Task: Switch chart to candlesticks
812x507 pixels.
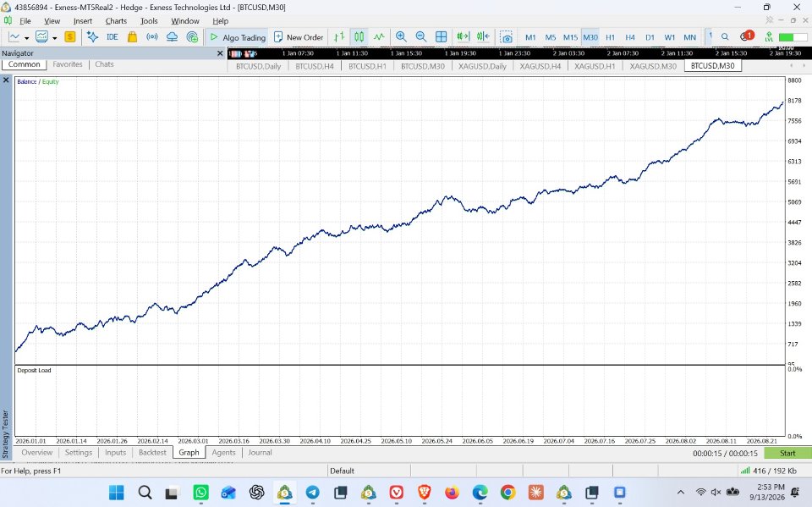Action: click(359, 36)
